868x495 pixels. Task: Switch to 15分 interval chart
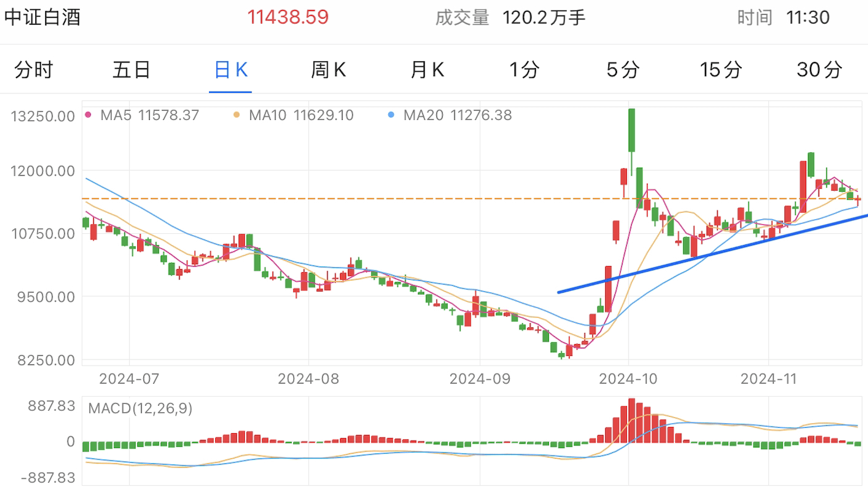coord(720,70)
